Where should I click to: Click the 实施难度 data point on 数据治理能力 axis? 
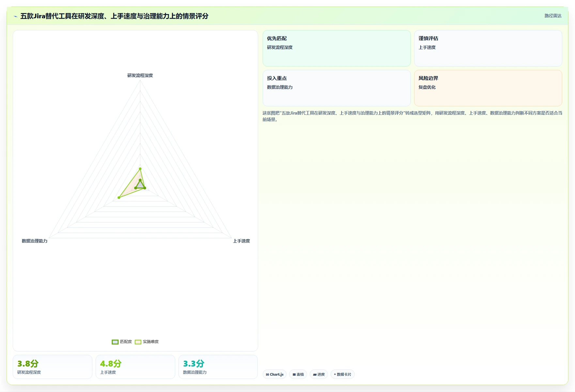[x=119, y=197]
